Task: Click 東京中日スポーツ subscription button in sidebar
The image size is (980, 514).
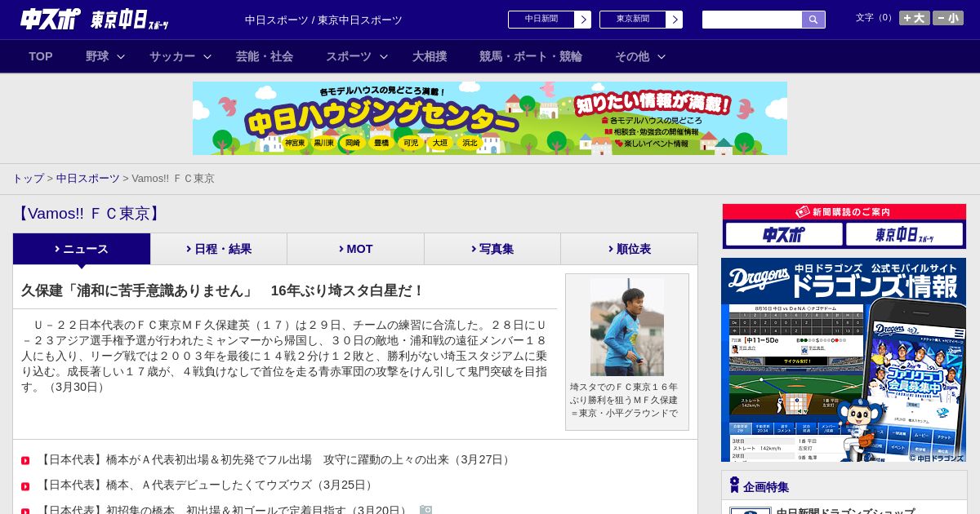Action: [x=904, y=234]
